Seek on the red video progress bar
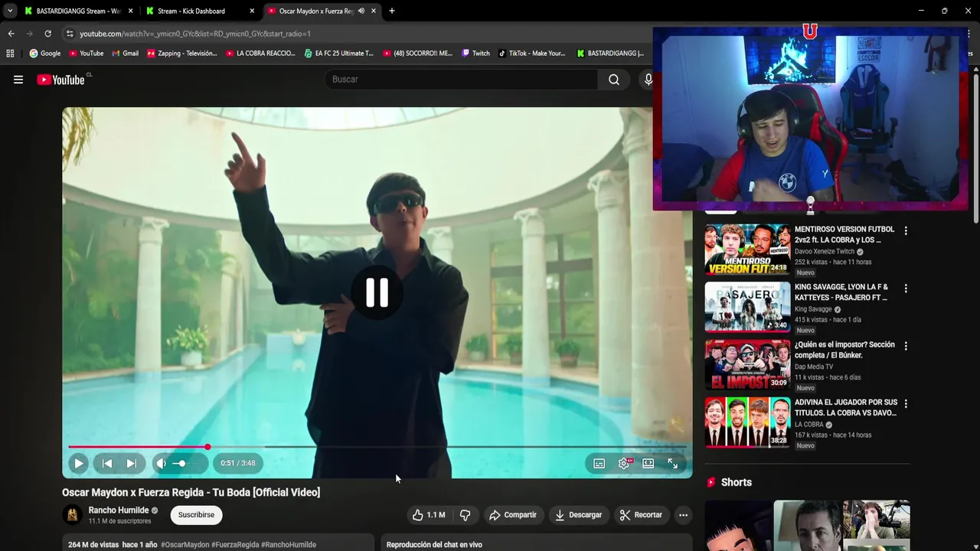 [377, 447]
